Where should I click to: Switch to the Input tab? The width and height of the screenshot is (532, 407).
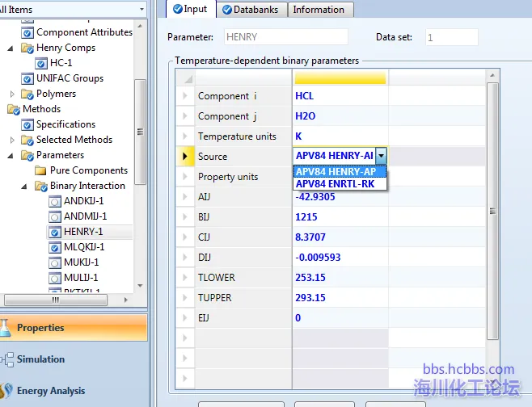click(x=191, y=9)
